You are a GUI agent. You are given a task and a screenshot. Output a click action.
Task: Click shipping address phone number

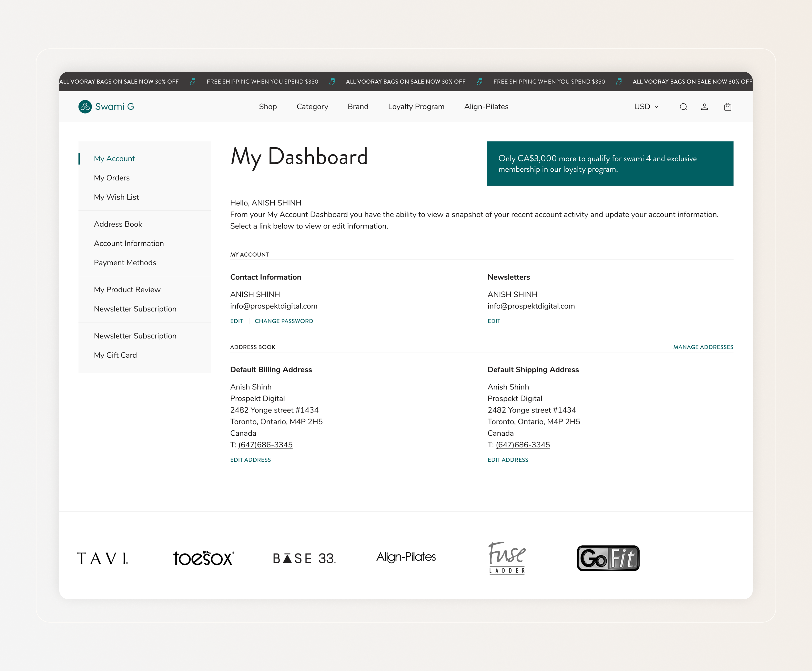(523, 445)
